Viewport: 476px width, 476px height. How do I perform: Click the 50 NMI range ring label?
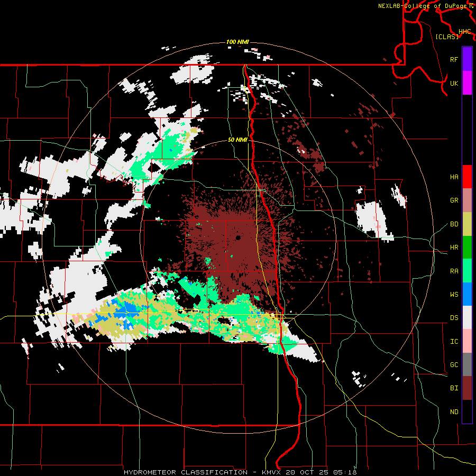click(x=237, y=140)
